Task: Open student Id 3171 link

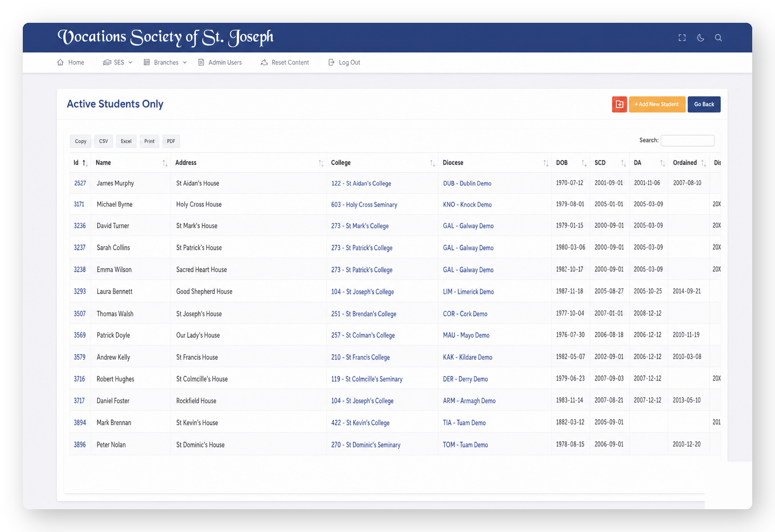Action: 79,204
